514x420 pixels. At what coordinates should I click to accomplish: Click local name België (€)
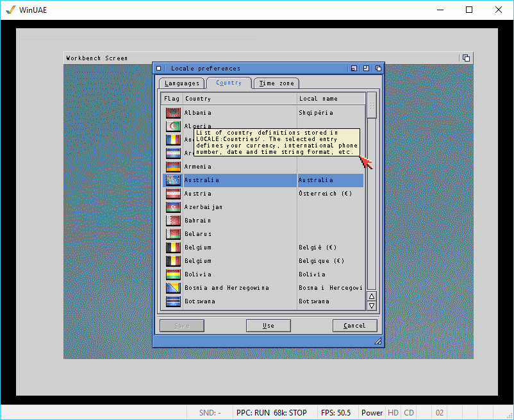[318, 248]
